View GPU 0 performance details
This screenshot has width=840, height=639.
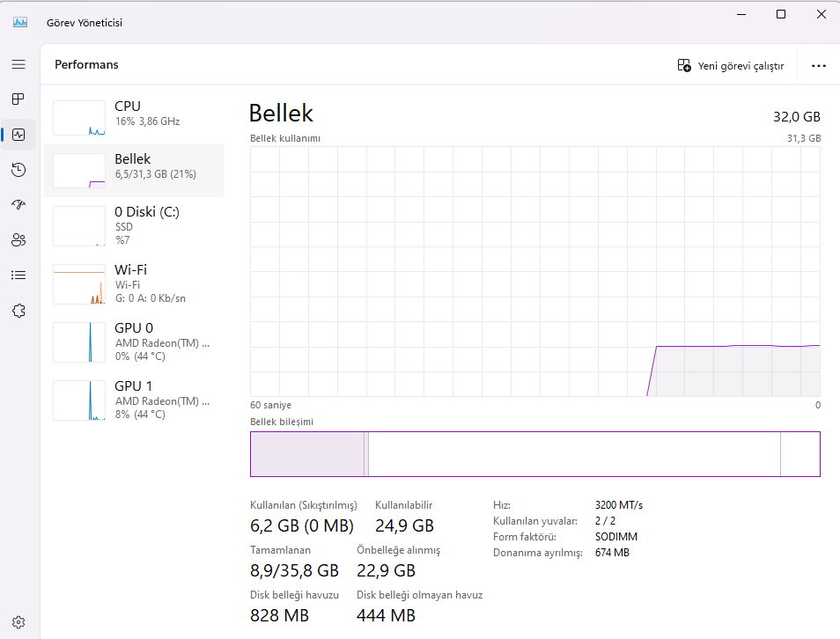coord(134,342)
